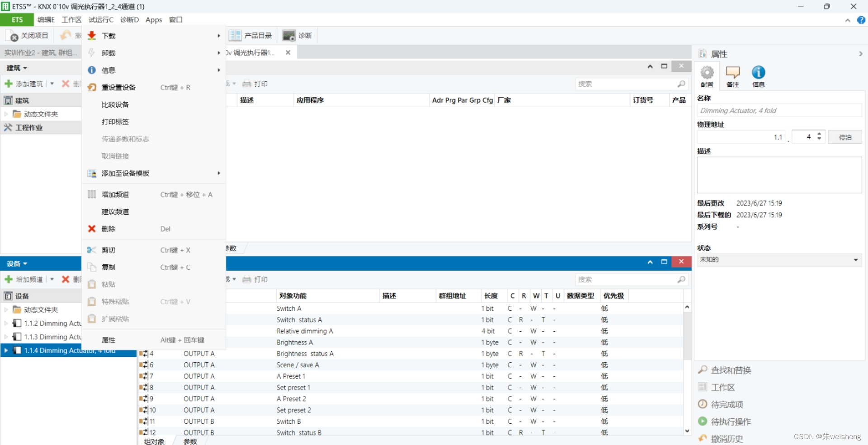Click the 增加频道 green plus icon in devices panel
Image resolution: width=868 pixels, height=445 pixels.
(9, 279)
